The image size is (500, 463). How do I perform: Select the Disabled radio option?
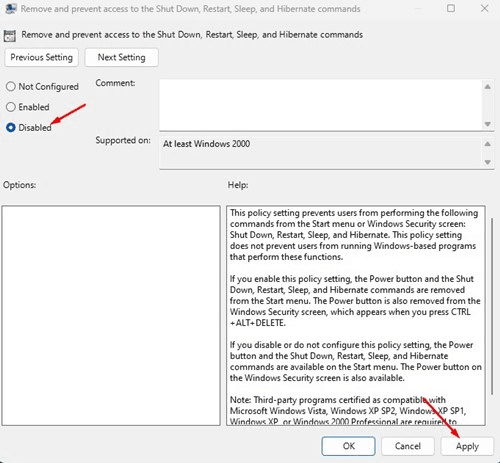[11, 127]
